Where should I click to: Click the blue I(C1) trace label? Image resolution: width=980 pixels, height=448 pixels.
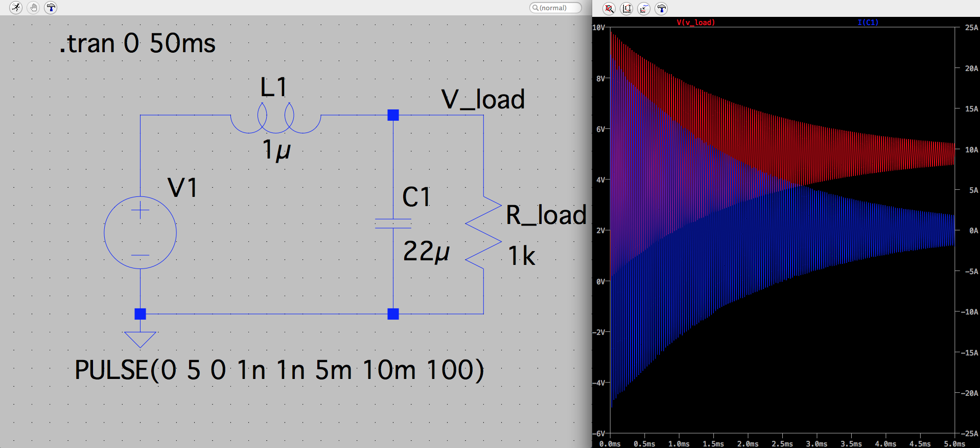tap(868, 23)
